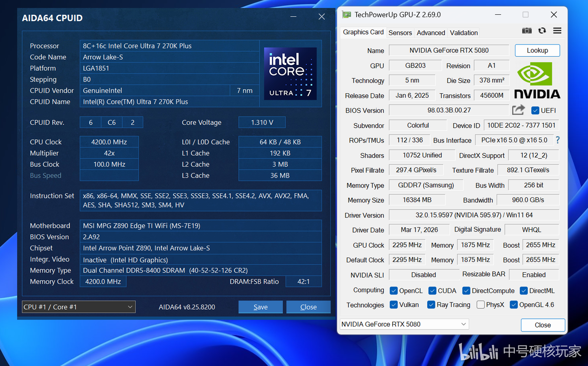The width and height of the screenshot is (588, 366).
Task: Click the Bus Interface question mark
Action: click(x=557, y=140)
